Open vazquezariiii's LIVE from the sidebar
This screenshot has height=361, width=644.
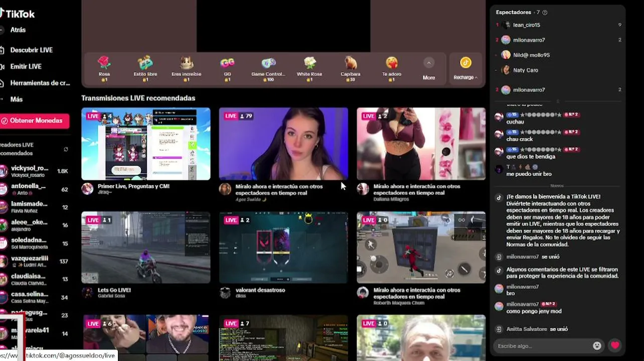(x=35, y=262)
